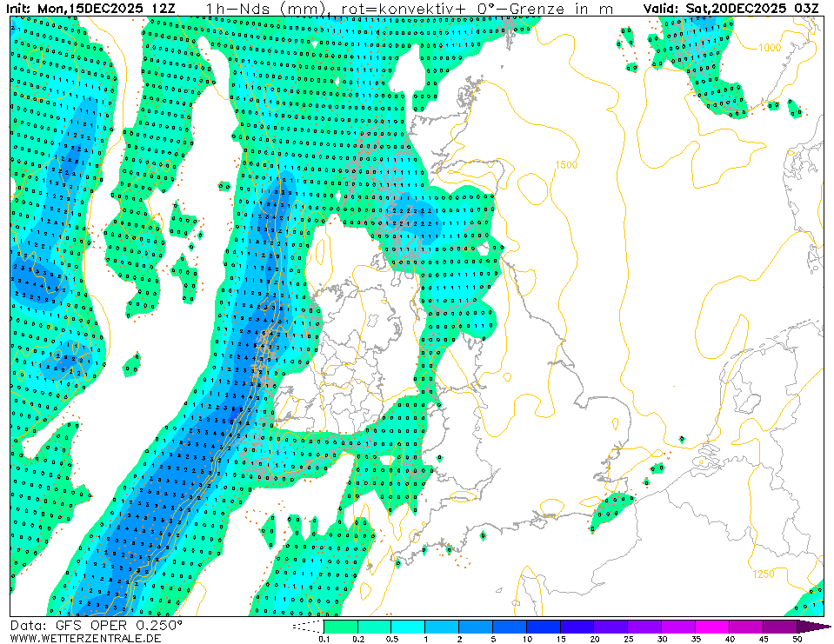Click the WWW.WETTERZENTRALE.DE website text

pos(85,638)
